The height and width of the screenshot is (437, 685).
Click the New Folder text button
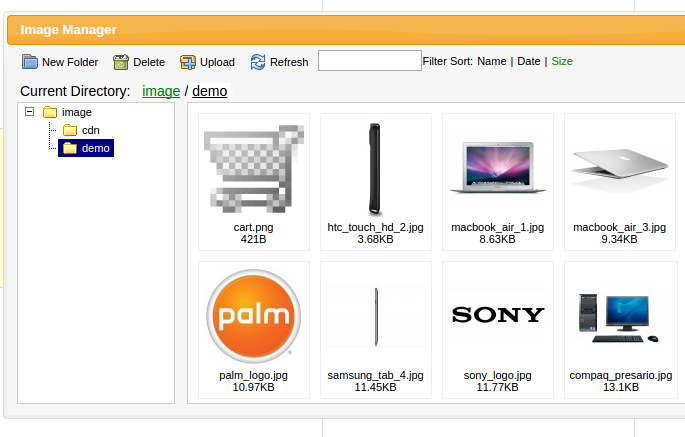[70, 62]
